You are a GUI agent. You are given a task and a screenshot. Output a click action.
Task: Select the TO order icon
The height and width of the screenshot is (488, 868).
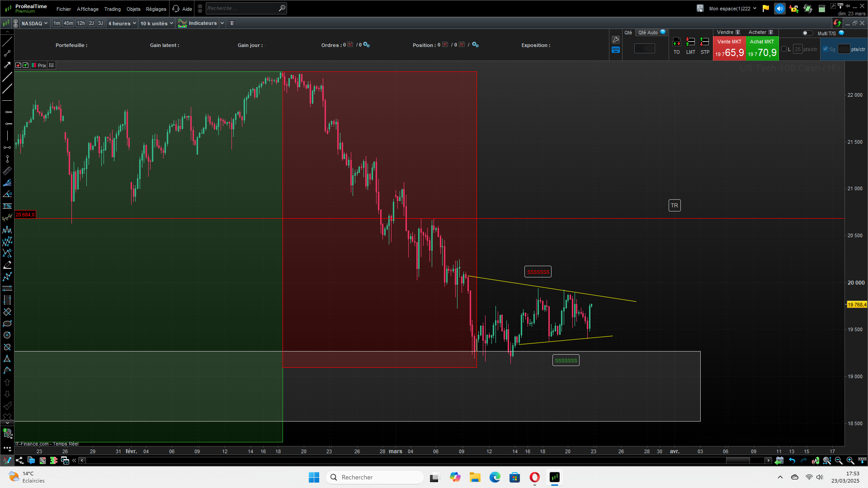(676, 42)
